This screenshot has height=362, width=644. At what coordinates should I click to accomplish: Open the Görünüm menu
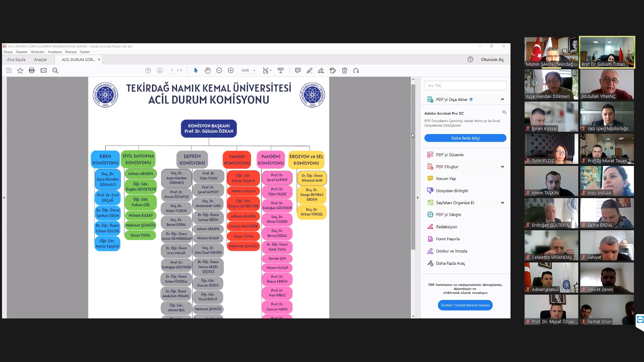(x=38, y=52)
